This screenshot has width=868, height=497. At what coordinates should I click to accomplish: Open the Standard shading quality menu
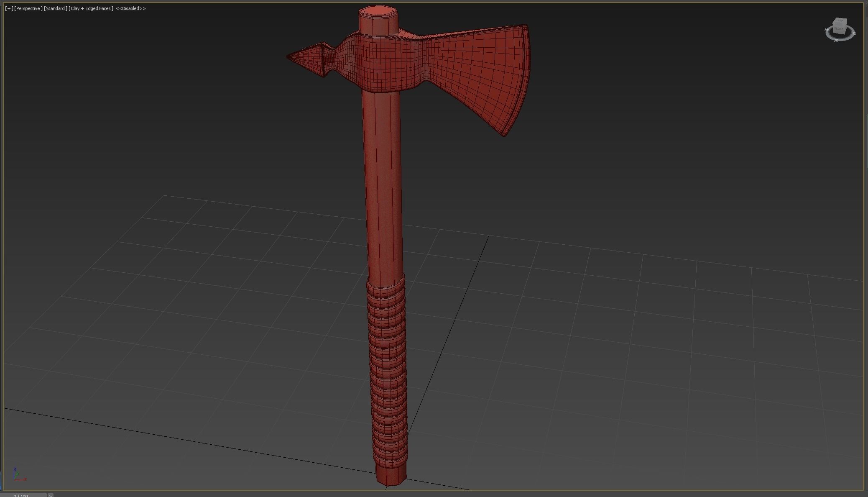(x=56, y=8)
